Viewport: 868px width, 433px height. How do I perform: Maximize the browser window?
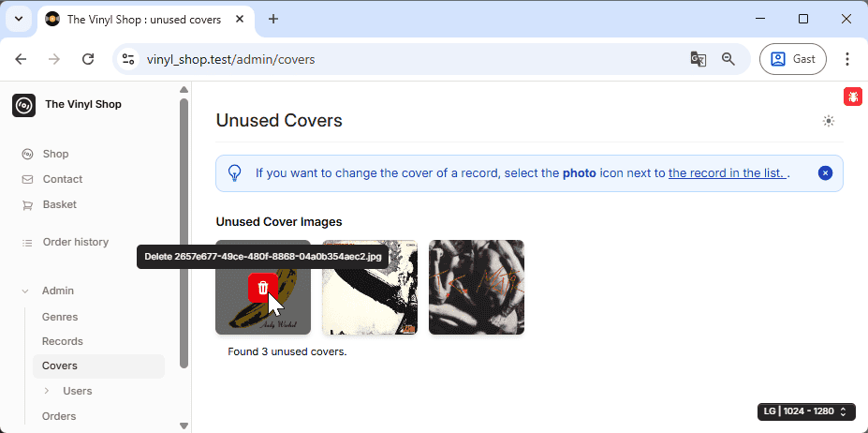803,19
